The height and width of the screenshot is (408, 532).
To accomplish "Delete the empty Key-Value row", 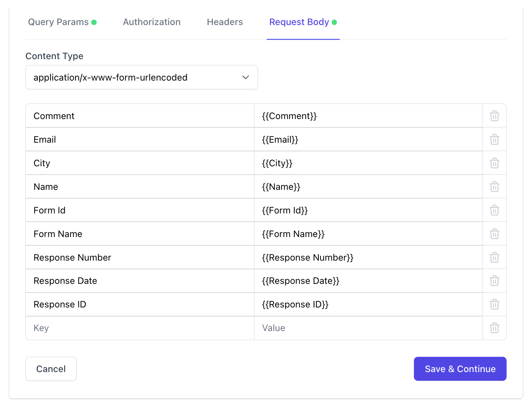I will (494, 328).
